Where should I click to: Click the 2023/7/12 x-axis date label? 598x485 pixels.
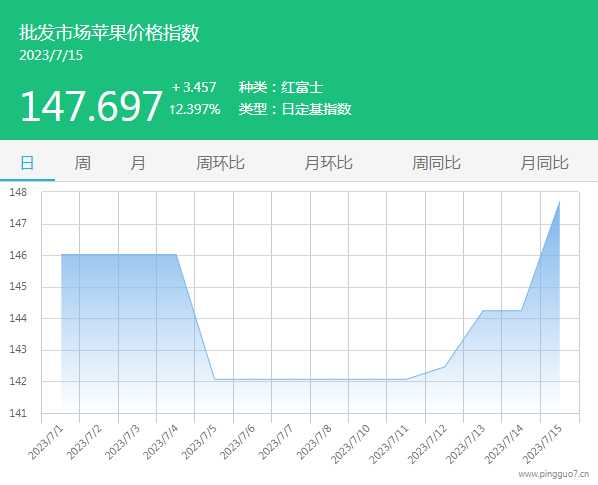[427, 444]
